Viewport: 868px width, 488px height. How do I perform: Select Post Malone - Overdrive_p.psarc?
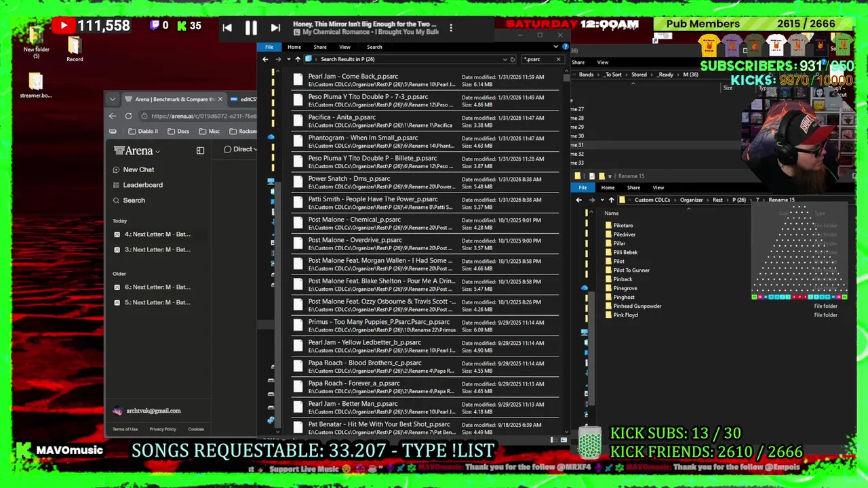pos(426,243)
